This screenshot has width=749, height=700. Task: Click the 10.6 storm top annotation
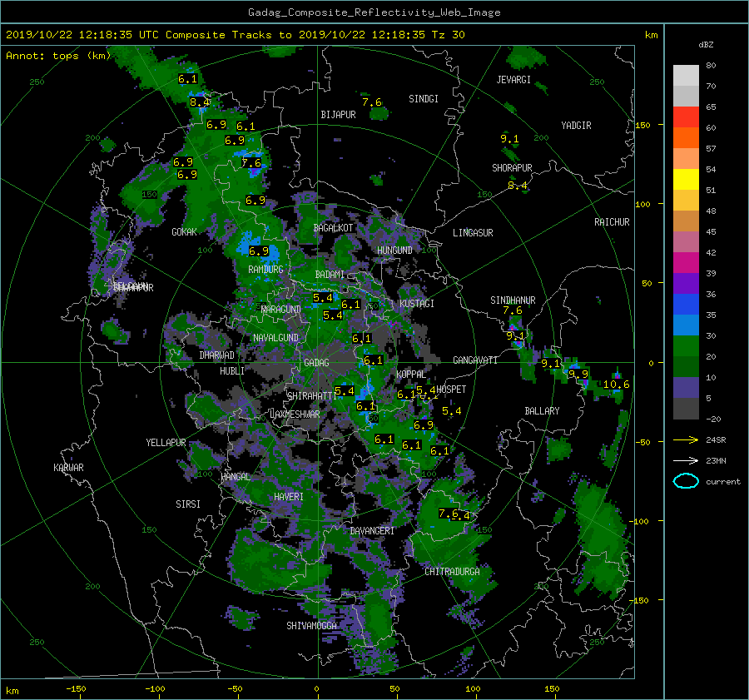tap(616, 385)
